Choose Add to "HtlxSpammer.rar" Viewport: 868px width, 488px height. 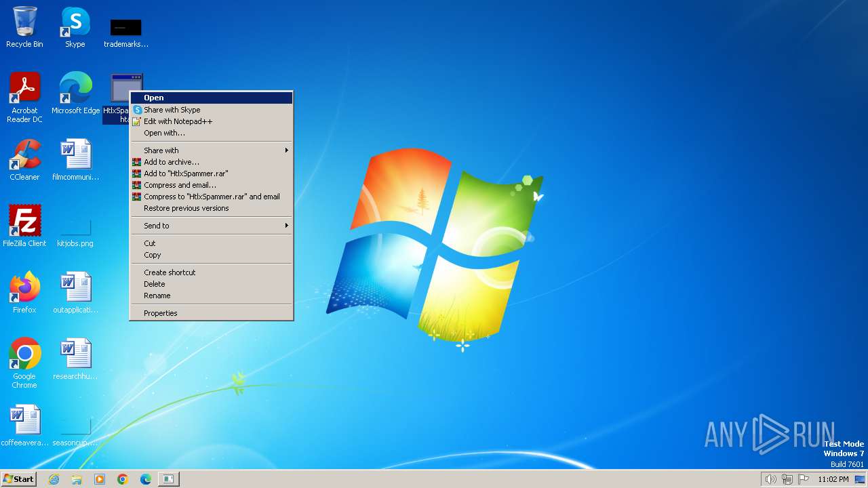(212, 174)
